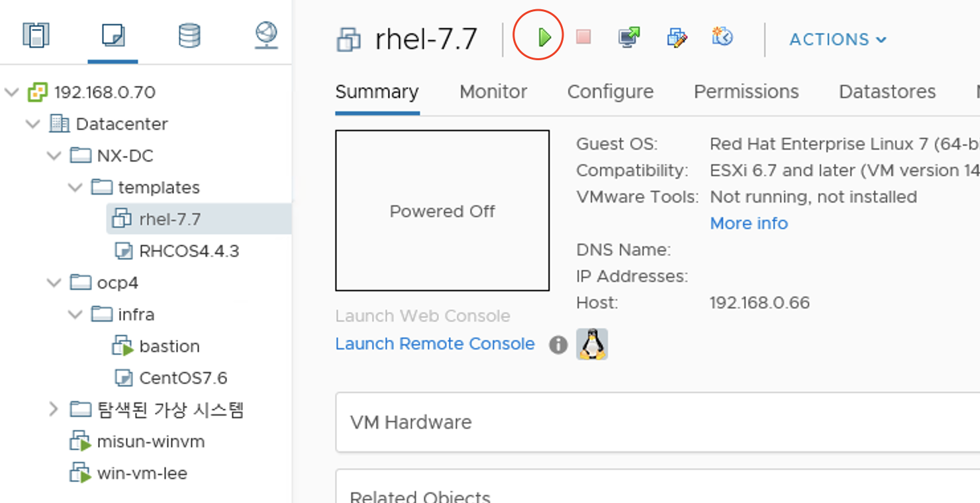This screenshot has width=980, height=503.
Task: Click the host address 192.168.0.66
Action: click(759, 302)
